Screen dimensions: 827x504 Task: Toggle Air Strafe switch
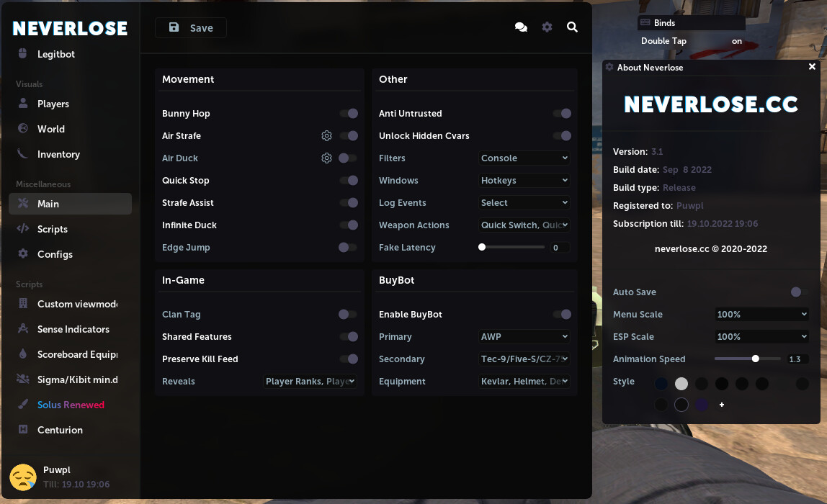[x=349, y=136]
